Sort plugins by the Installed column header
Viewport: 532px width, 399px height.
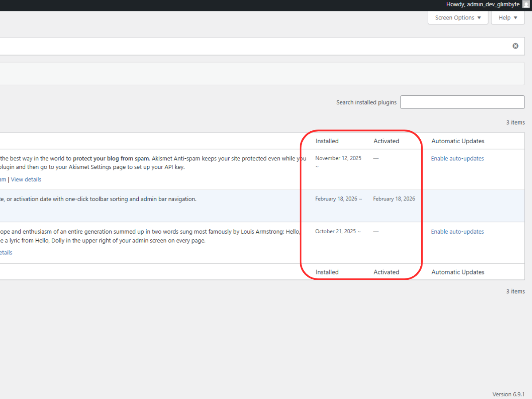coord(327,141)
